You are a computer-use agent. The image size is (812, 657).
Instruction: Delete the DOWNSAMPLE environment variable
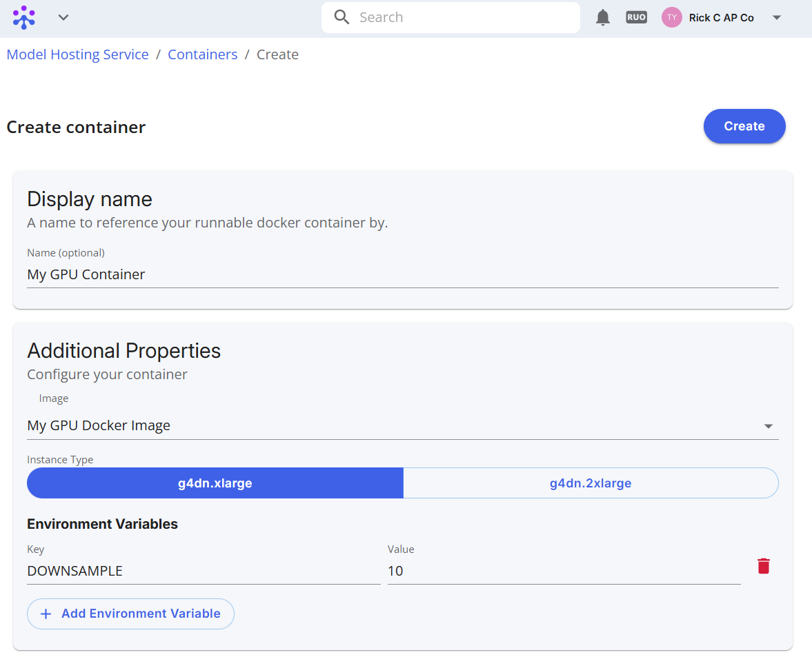coord(763,566)
